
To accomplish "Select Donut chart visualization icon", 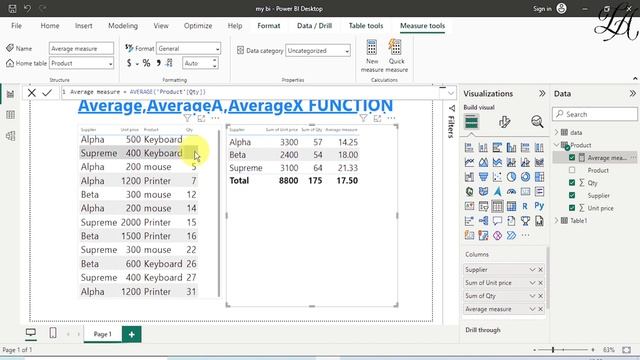I will [525, 177].
